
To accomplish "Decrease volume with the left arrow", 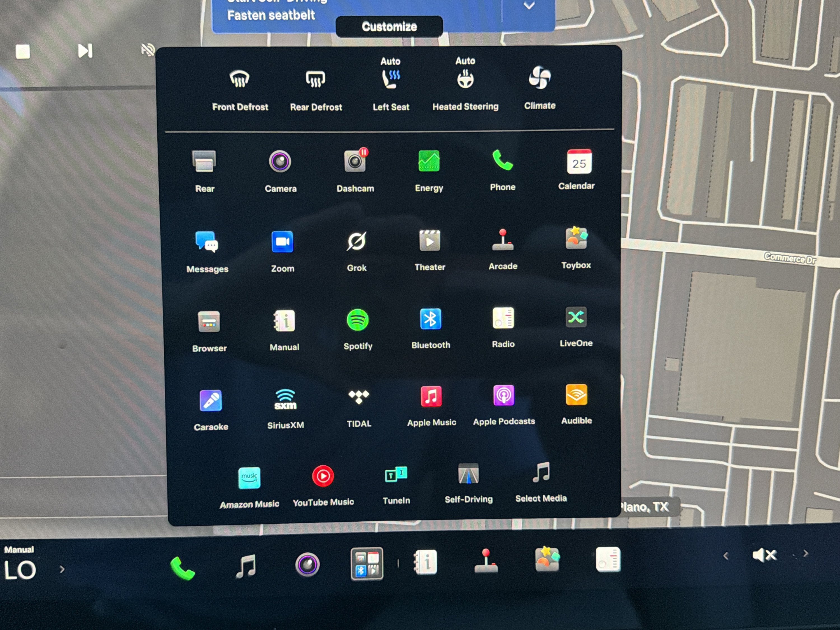I will [726, 556].
